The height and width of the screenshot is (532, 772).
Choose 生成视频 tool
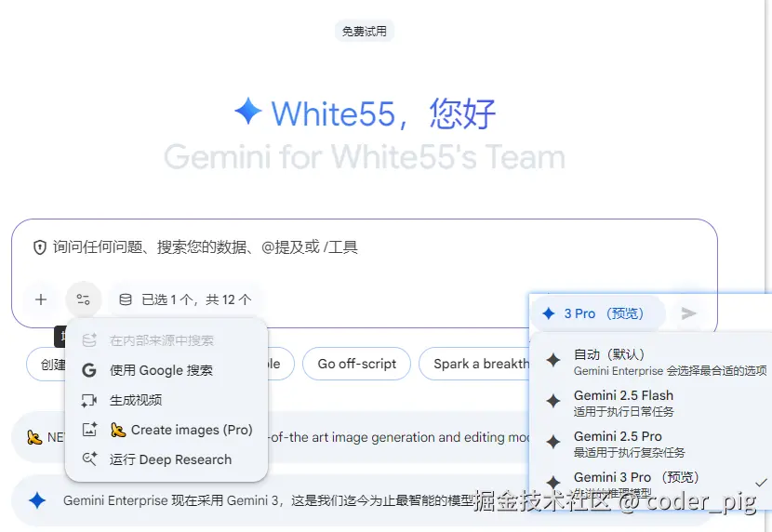pyautogui.click(x=166, y=400)
